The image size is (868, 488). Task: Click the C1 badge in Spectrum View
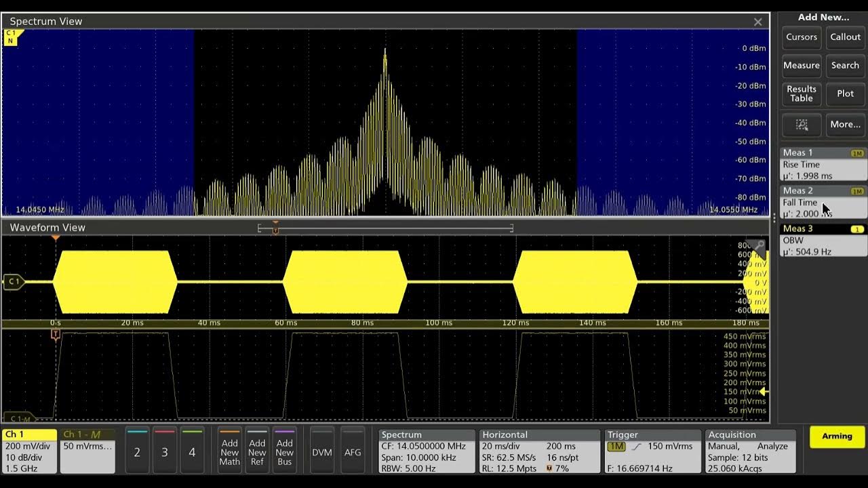(12, 37)
